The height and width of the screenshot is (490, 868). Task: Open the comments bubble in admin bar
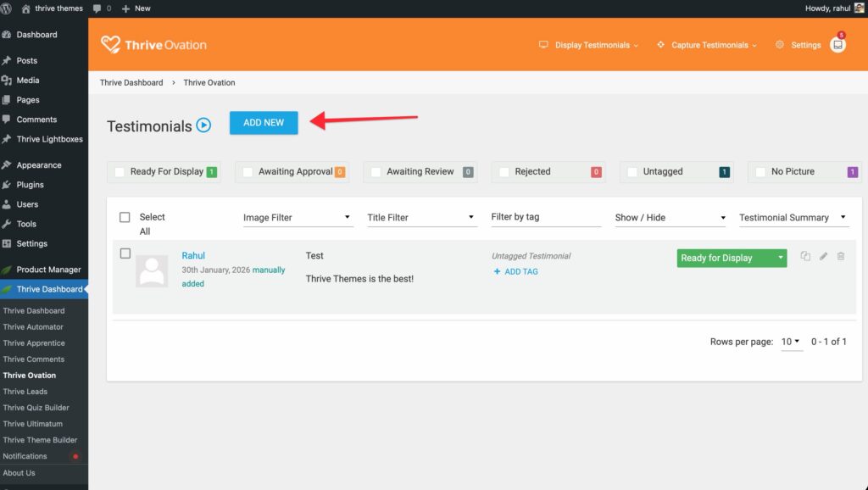101,8
